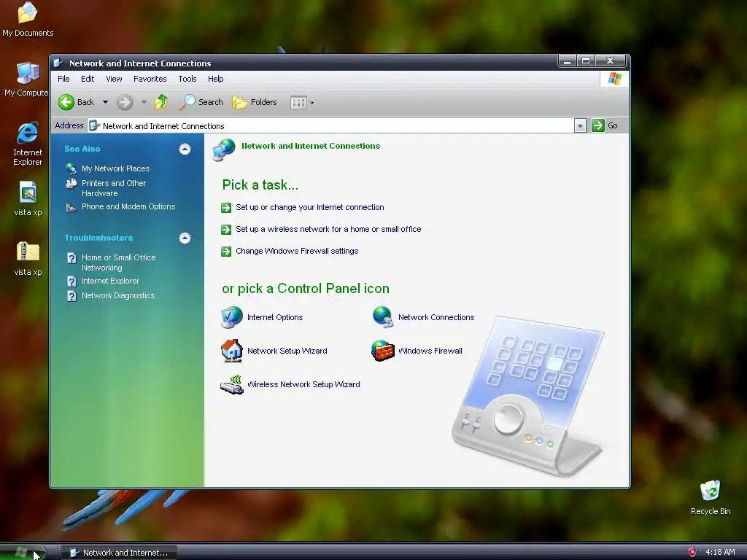Click Home or Small Office Networking help icon
The height and width of the screenshot is (560, 747).
point(71,258)
